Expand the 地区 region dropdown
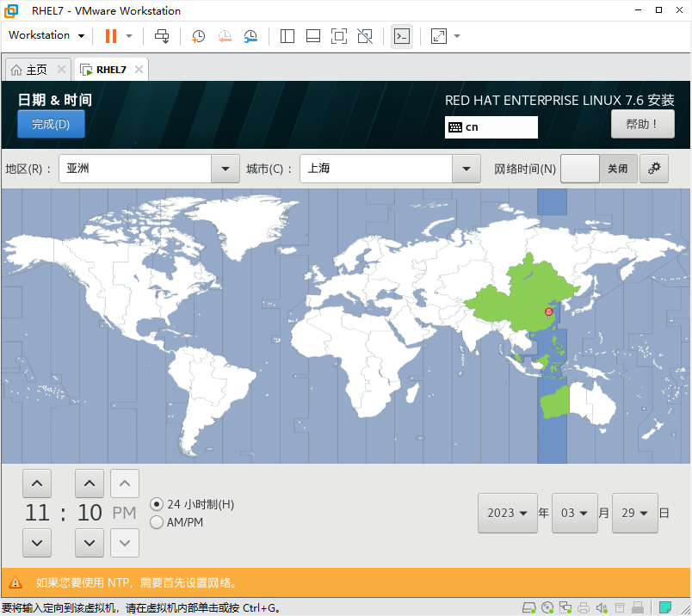Viewport: 692px width, 616px height. [226, 169]
